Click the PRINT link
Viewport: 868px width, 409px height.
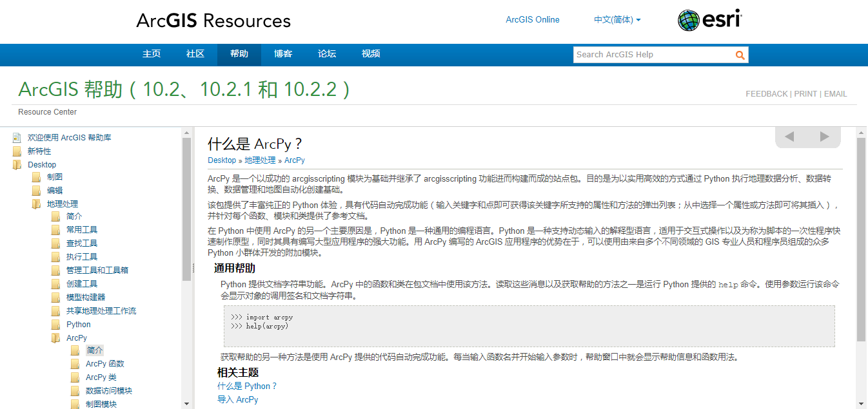pos(805,94)
